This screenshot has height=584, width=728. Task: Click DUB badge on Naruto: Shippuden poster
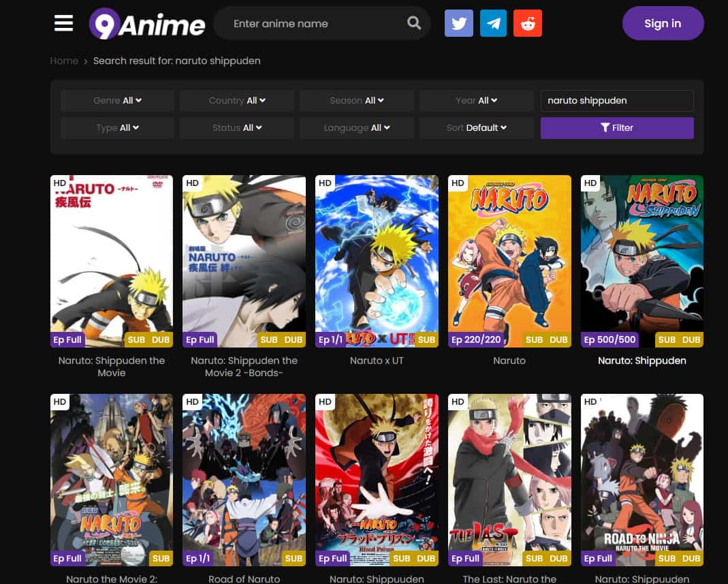coord(691,339)
